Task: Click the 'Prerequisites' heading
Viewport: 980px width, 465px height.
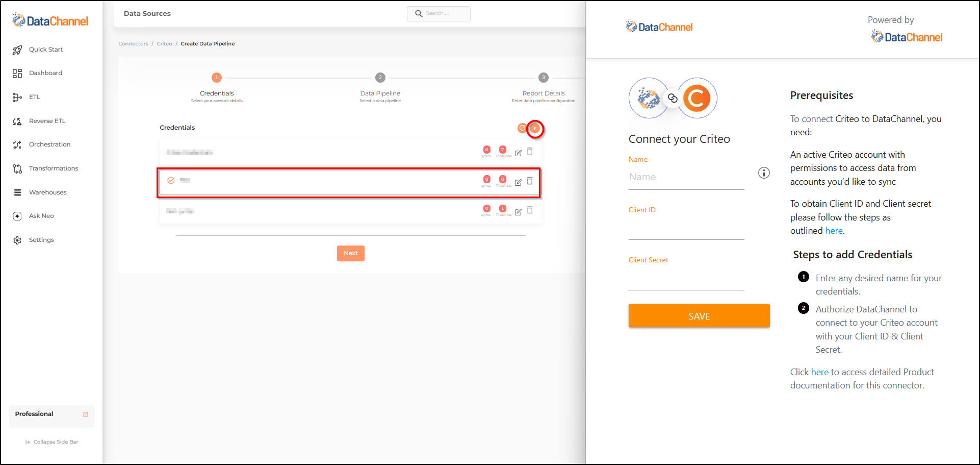Action: click(821, 95)
